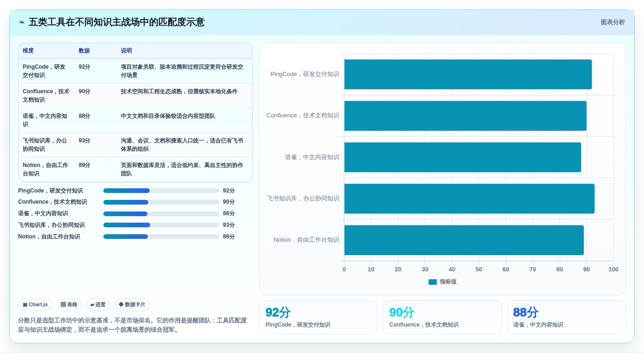Click the PingCode progress bar showing 92分
This screenshot has width=644, height=353.
[x=161, y=191]
